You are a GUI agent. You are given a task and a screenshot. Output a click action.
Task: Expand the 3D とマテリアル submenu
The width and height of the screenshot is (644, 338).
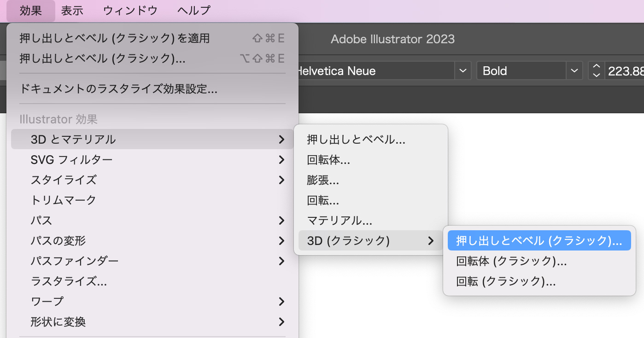(x=152, y=139)
